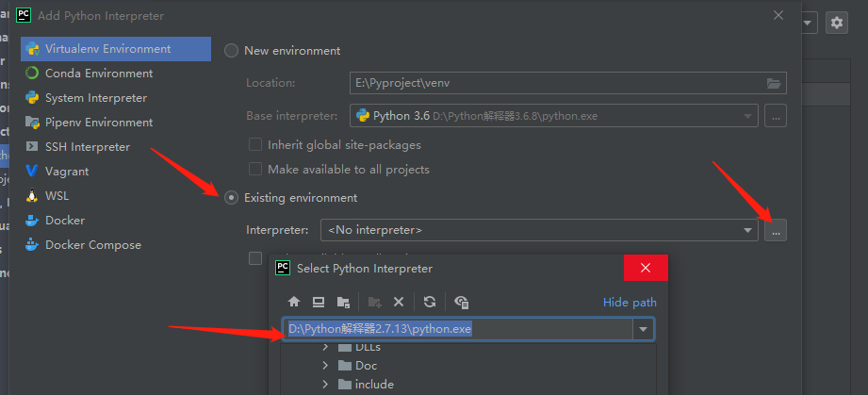The height and width of the screenshot is (395, 868).
Task: Refresh the file tree
Action: tap(430, 302)
